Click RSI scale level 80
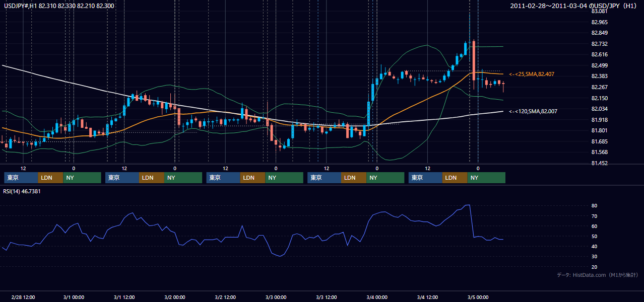This screenshot has height=302, width=644. [x=595, y=206]
